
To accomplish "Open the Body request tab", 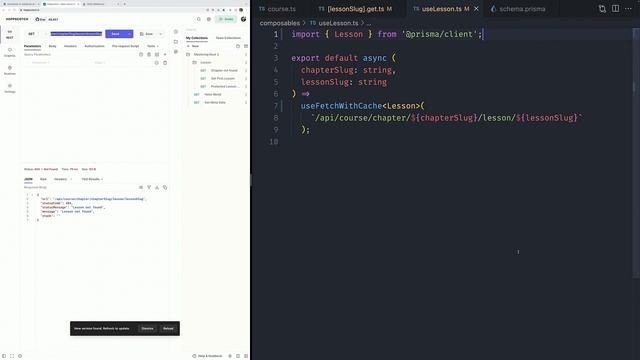I will pyautogui.click(x=52, y=46).
